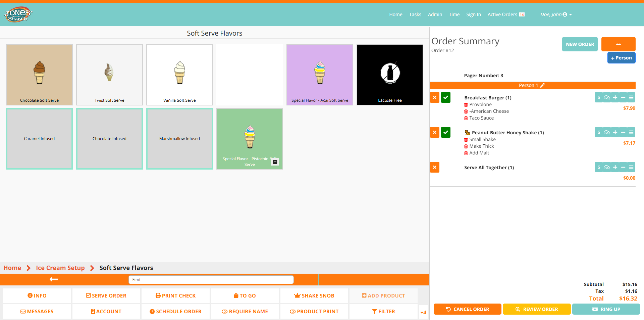Click the Info button
644x320 pixels.
click(x=37, y=295)
